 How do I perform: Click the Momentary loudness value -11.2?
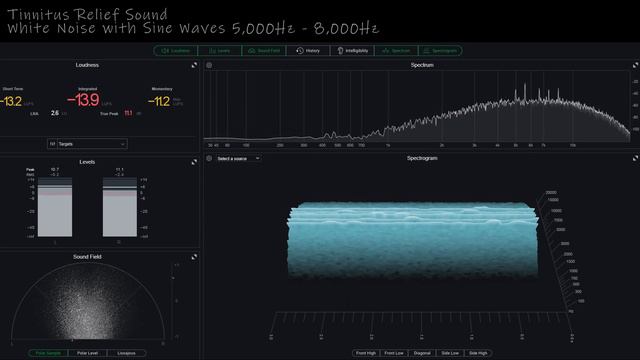(159, 101)
